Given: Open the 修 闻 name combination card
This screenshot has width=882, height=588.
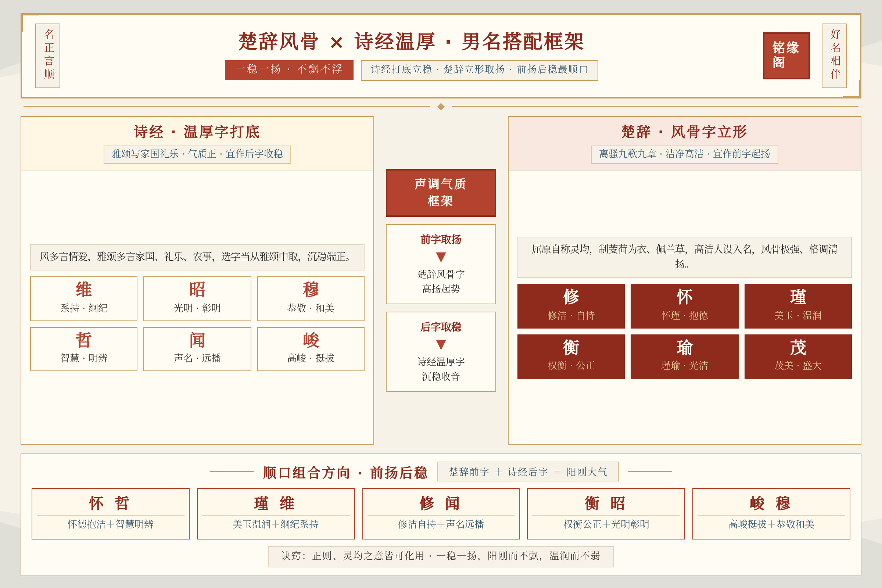Looking at the screenshot, I should click(x=441, y=513).
